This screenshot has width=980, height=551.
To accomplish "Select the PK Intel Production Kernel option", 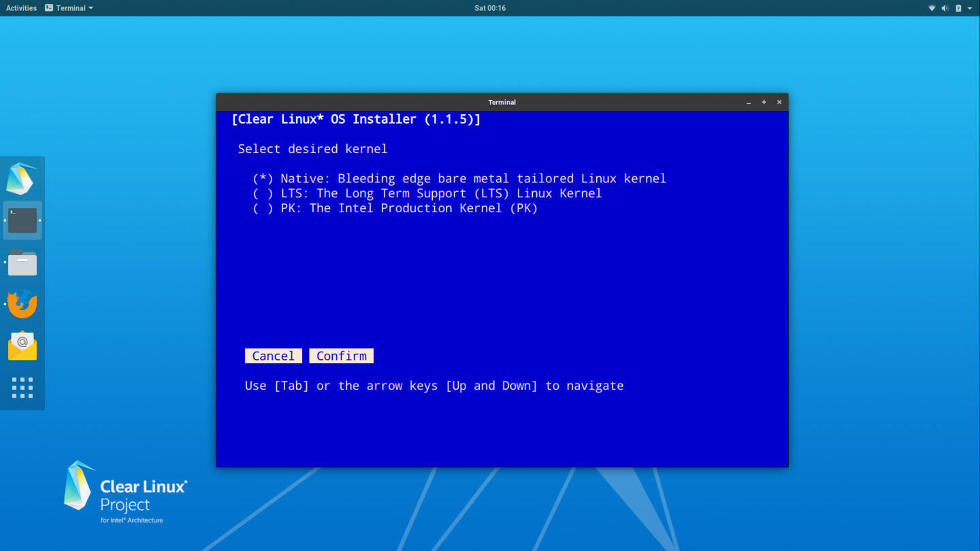I will 395,208.
